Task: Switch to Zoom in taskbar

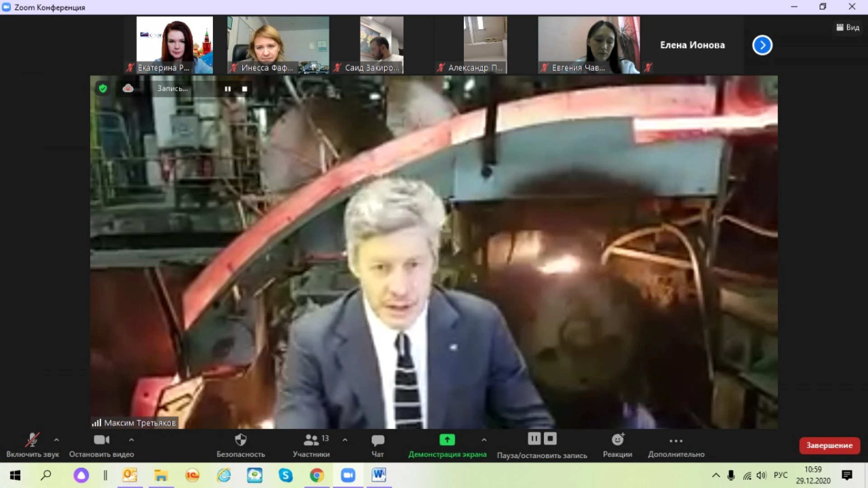Action: (x=348, y=475)
